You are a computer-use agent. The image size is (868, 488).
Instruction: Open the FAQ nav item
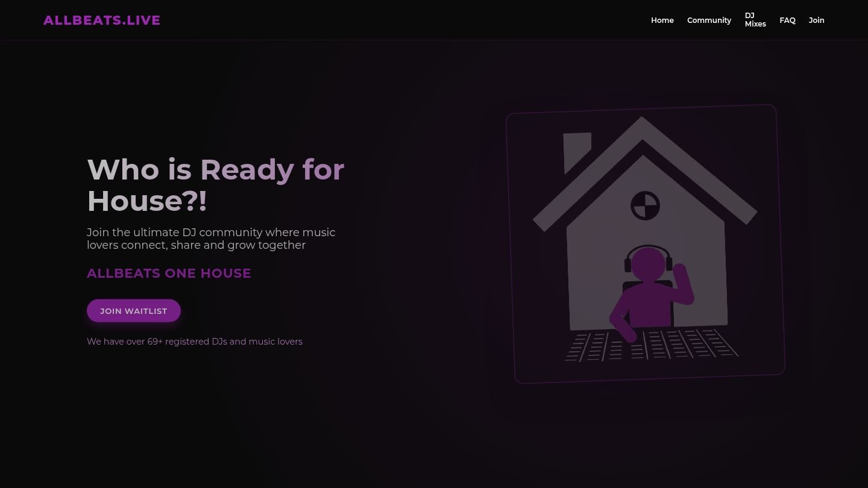[x=787, y=20]
